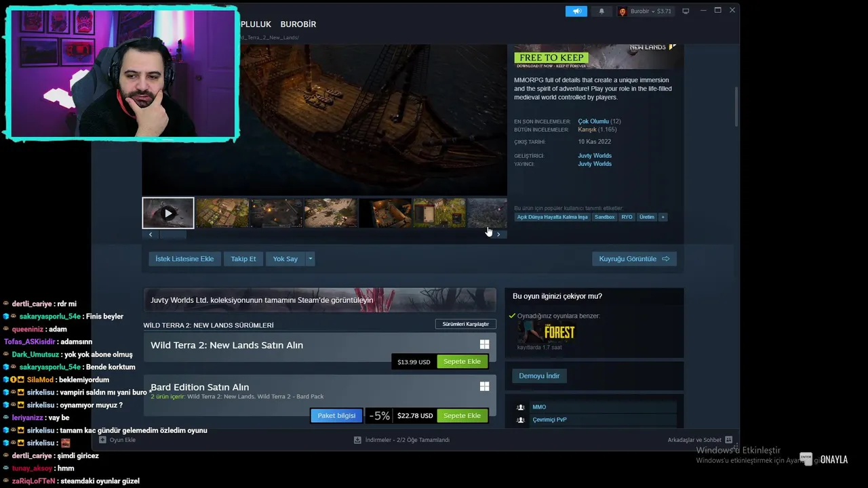The height and width of the screenshot is (488, 868).
Task: Open the BUROBİR menu item
Action: click(x=298, y=24)
